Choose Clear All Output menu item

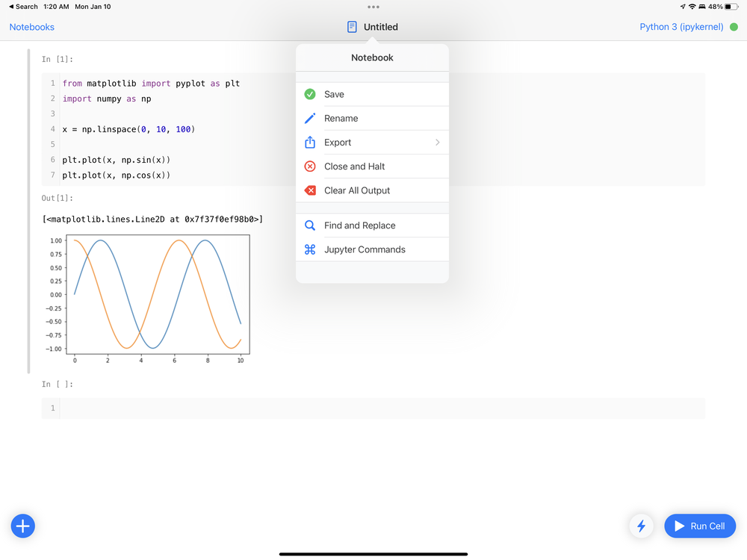372,190
